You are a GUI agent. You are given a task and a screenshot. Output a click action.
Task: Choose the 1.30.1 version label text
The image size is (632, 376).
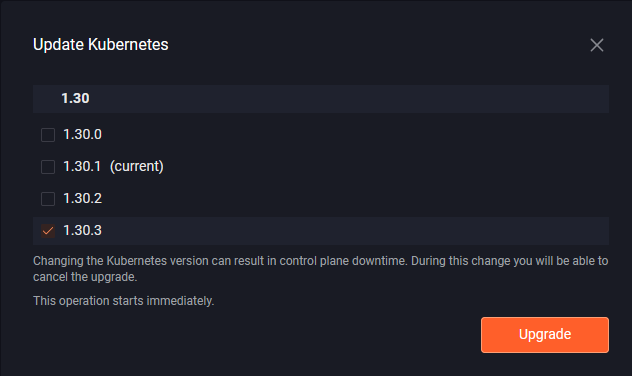[x=82, y=166]
